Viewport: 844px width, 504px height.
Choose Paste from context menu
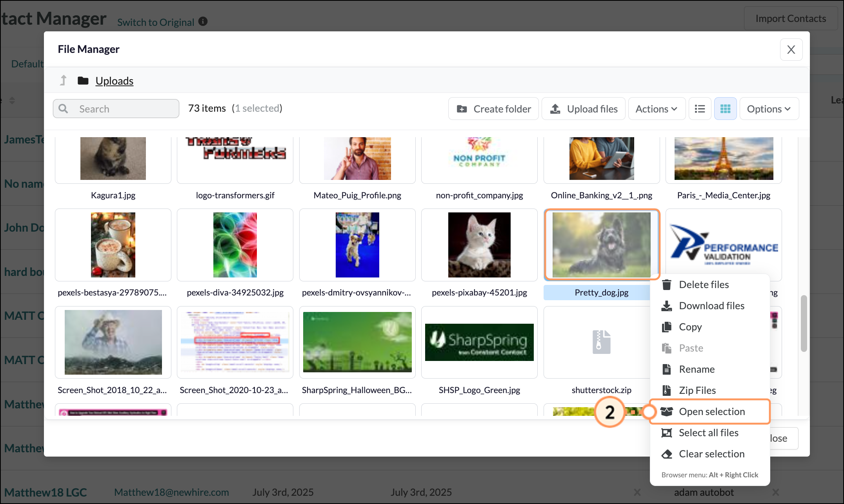pos(710,348)
